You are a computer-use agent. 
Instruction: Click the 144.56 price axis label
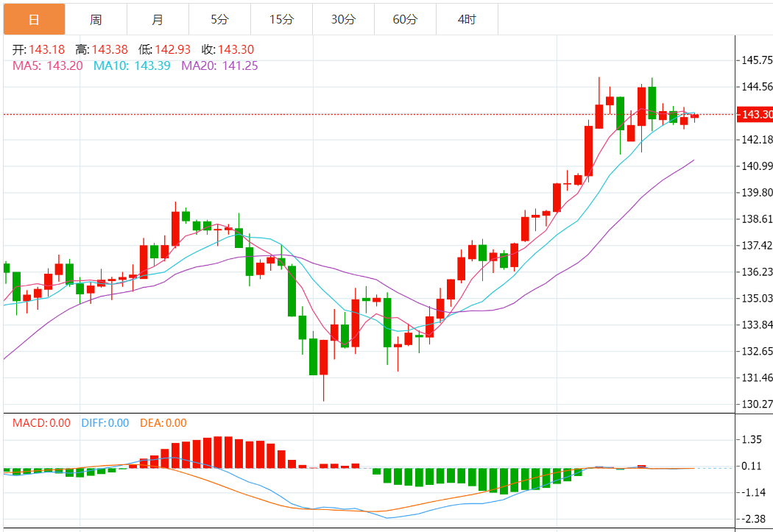(x=757, y=87)
